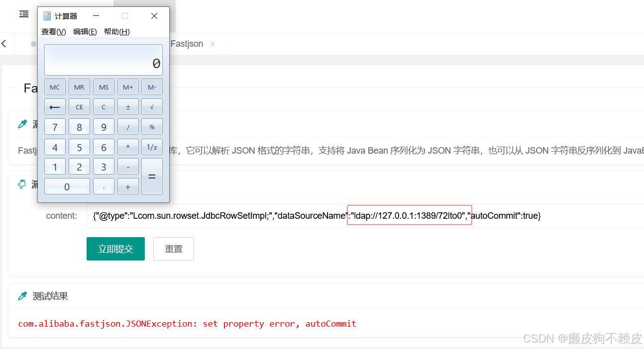
Task: Click the tab bar left arrow
Action: pyautogui.click(x=4, y=44)
